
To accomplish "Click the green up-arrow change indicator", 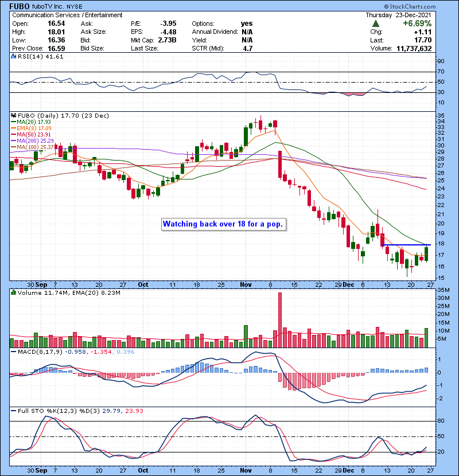I will (375, 24).
